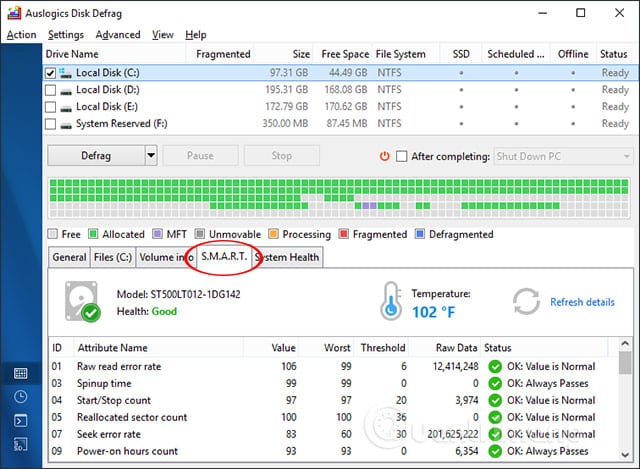This screenshot has width=640, height=469.
Task: Click green check icon for Seek error rate
Action: [495, 434]
